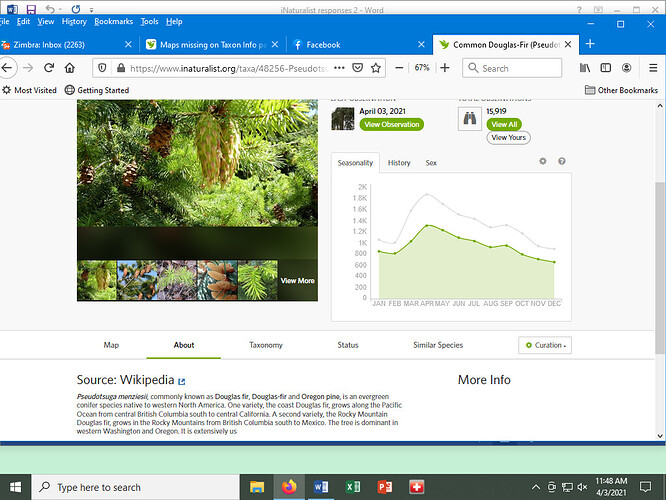Open the last observation thumbnail

pos(343,119)
